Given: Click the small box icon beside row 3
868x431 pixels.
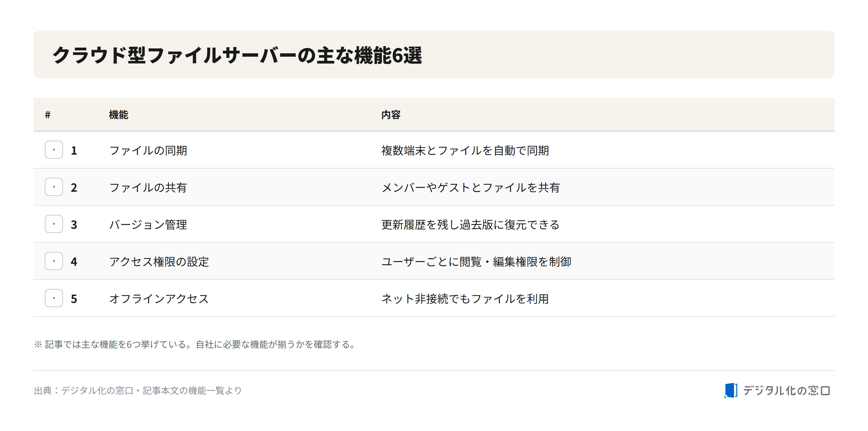Looking at the screenshot, I should point(54,224).
